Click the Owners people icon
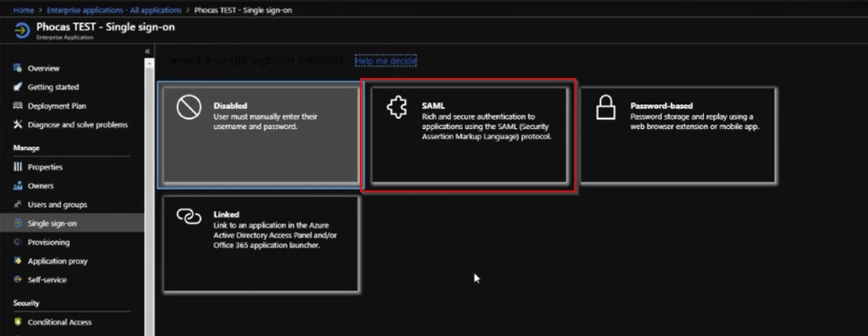 18,186
